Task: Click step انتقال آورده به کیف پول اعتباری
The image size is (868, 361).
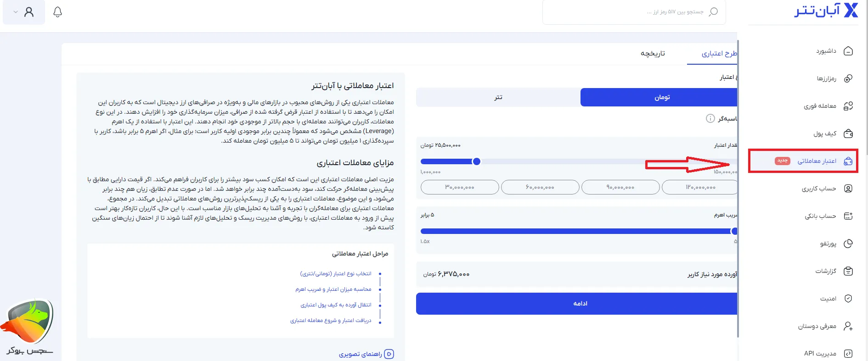Action: [336, 305]
